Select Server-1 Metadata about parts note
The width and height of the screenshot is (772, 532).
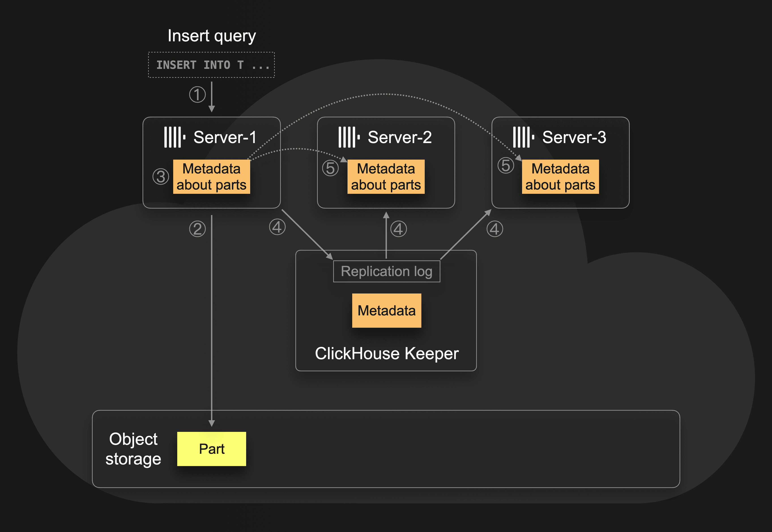[x=211, y=177]
